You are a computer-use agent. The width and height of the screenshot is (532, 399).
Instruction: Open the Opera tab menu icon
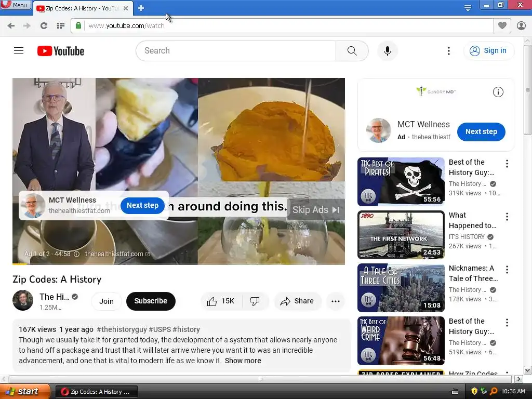point(468,8)
